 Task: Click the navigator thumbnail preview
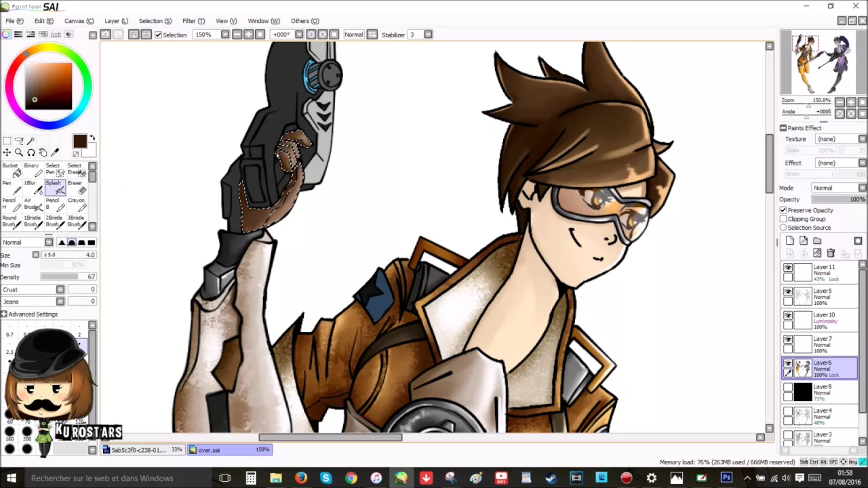[823, 63]
